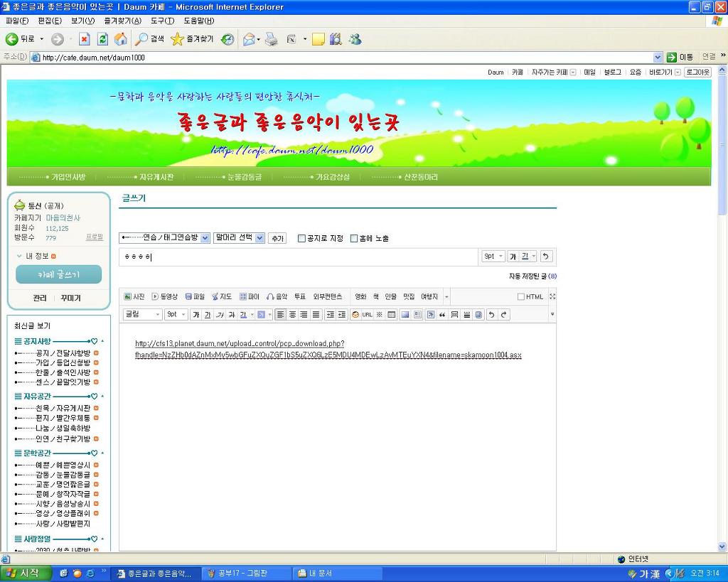This screenshot has width=728, height=582.
Task: Open the asx download link in editor
Action: pyautogui.click(x=328, y=349)
